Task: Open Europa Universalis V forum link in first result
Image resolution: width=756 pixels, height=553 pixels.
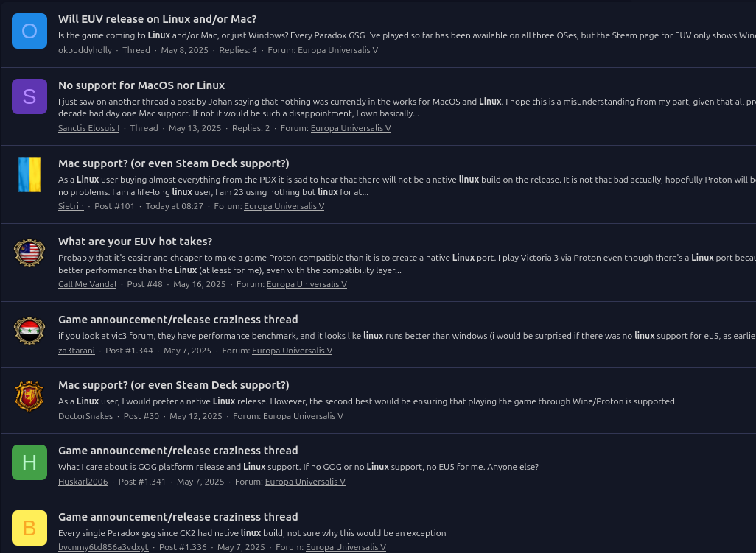Action: click(338, 50)
